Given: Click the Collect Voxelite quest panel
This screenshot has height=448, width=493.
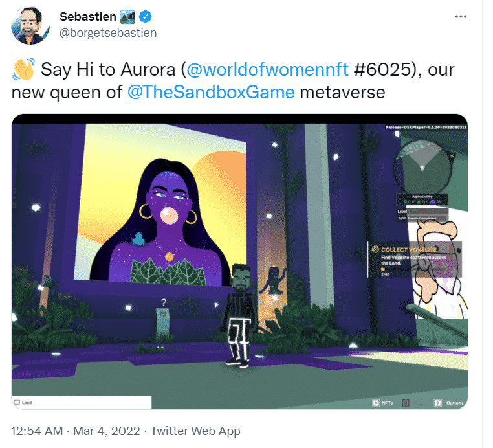Looking at the screenshot, I should (415, 260).
